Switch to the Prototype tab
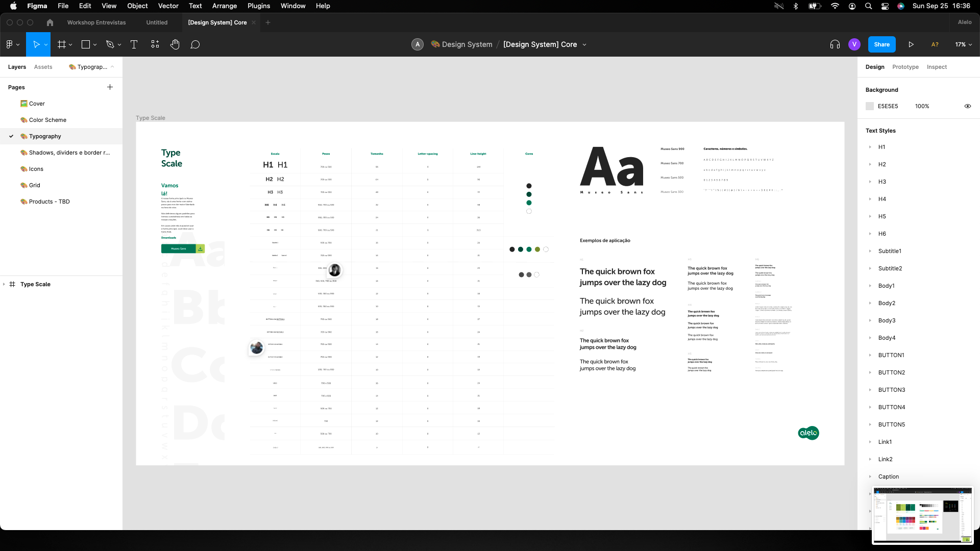Image resolution: width=980 pixels, height=551 pixels. coord(905,67)
